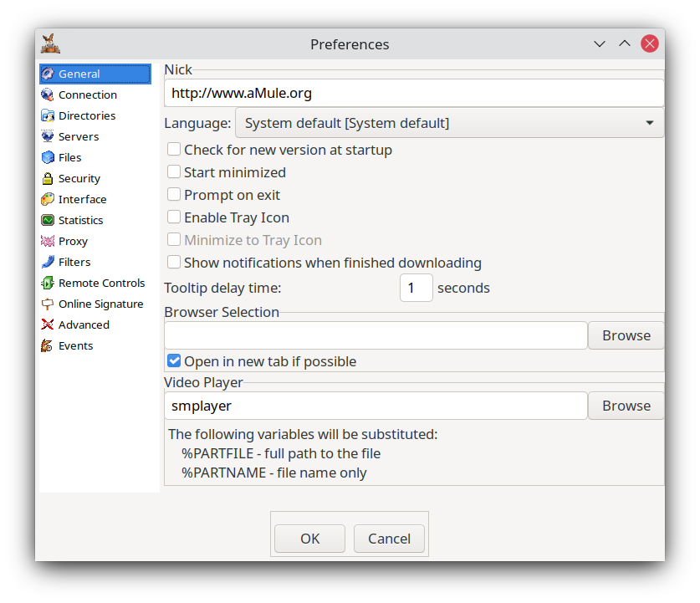Toggle the Start minimized checkbox

174,171
